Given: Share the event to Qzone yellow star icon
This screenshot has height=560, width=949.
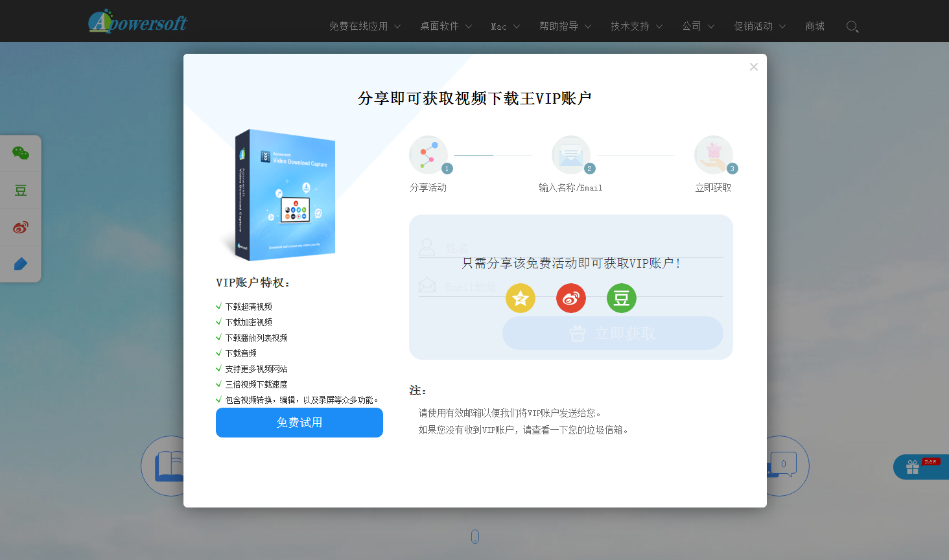Looking at the screenshot, I should (520, 298).
